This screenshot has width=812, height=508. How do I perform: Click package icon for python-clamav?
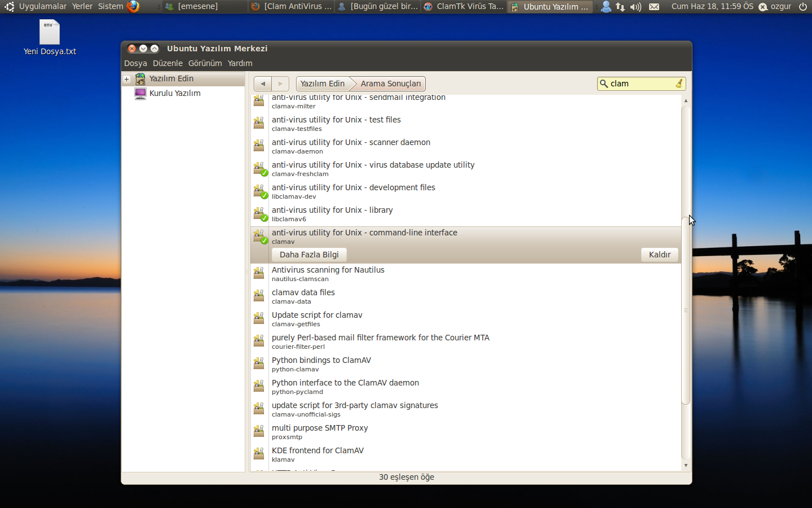(x=259, y=364)
